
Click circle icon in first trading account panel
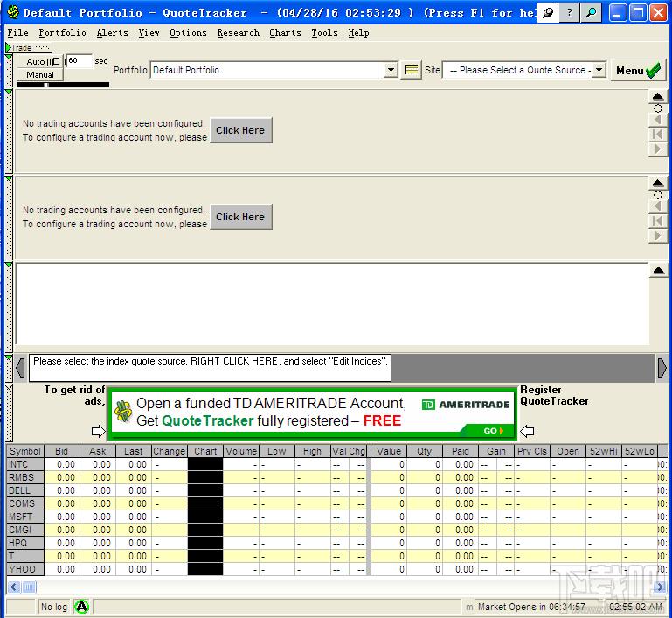(x=658, y=108)
